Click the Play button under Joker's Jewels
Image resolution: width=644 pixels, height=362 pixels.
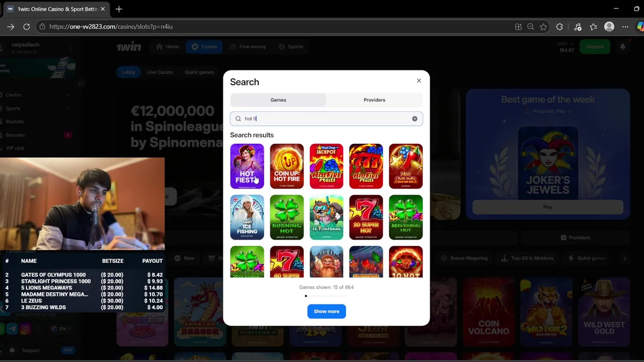pos(548,207)
